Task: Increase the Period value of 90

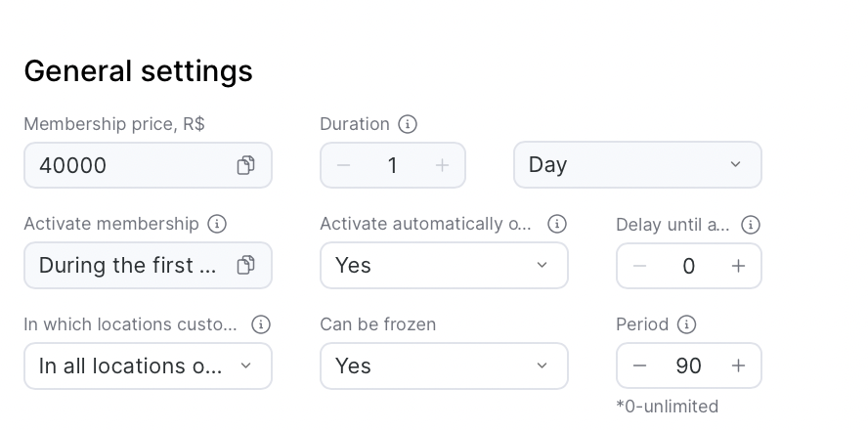Action: (738, 365)
